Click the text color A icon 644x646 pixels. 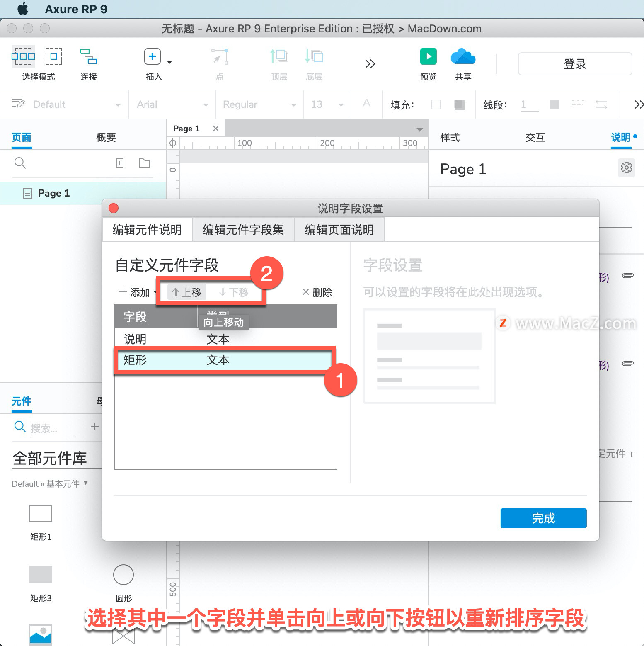(x=366, y=103)
